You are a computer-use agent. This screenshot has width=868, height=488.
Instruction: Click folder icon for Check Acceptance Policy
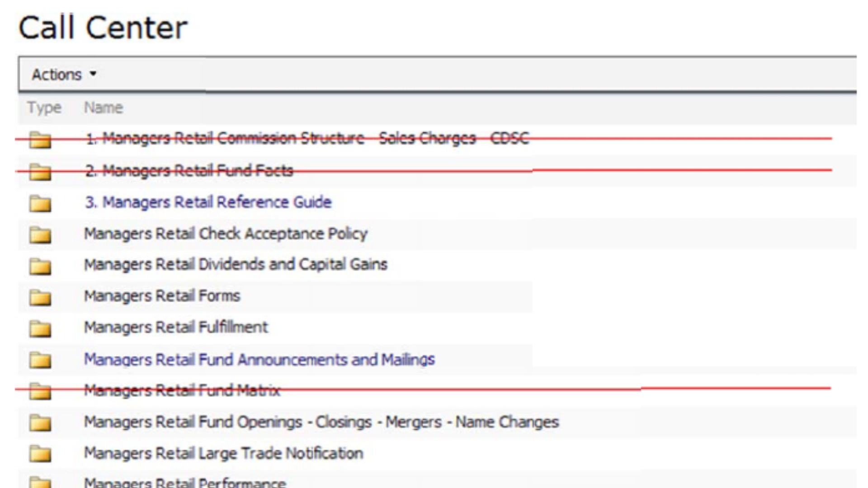coord(40,235)
